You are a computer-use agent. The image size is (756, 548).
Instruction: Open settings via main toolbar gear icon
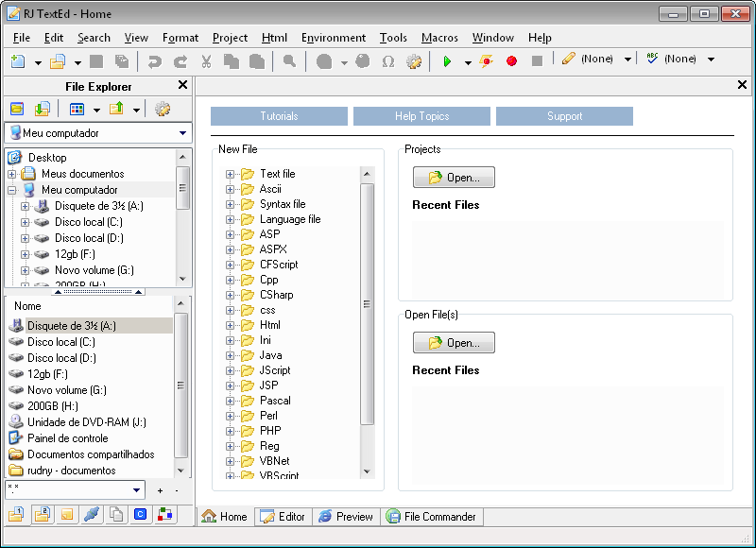[x=414, y=61]
